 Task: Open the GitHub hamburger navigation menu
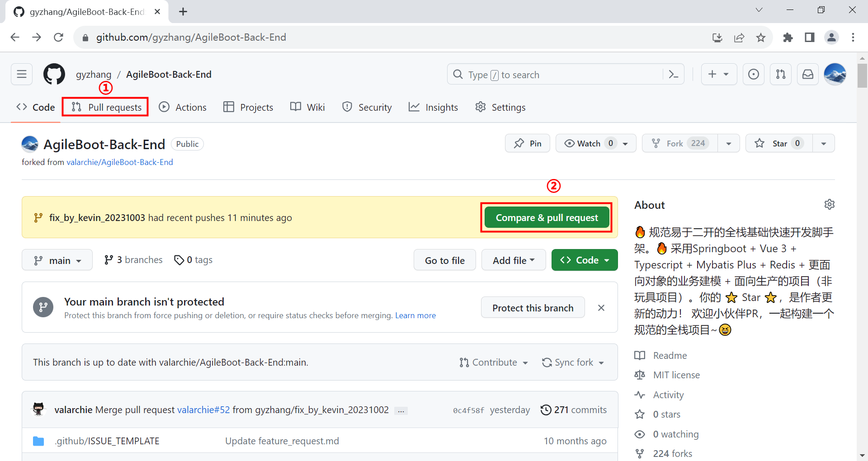tap(22, 74)
